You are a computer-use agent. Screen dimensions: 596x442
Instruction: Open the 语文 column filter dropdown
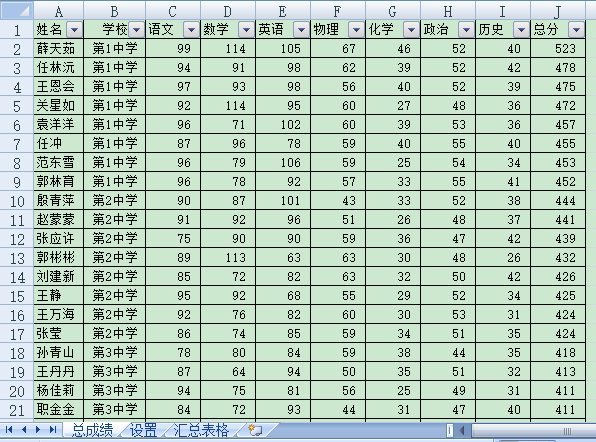(x=191, y=29)
